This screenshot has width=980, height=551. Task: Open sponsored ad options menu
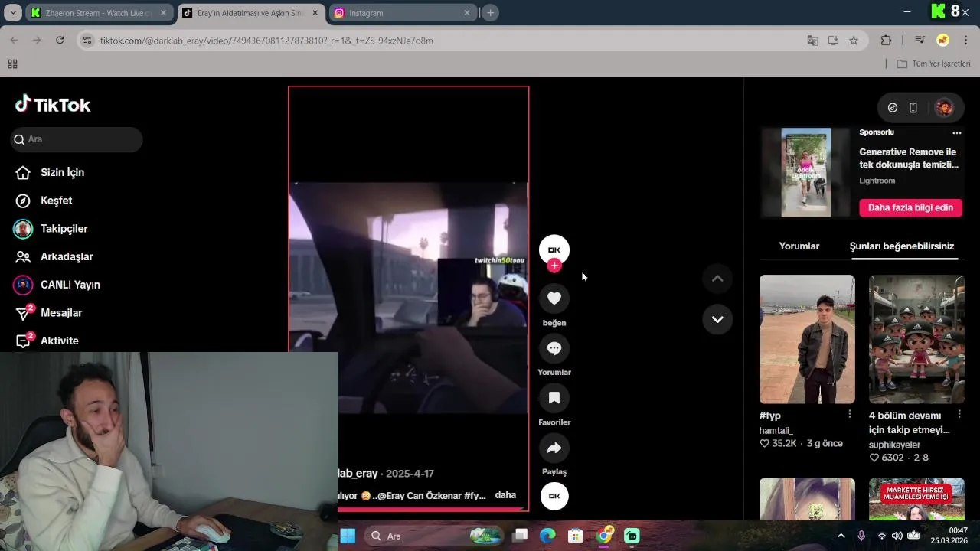pos(956,132)
